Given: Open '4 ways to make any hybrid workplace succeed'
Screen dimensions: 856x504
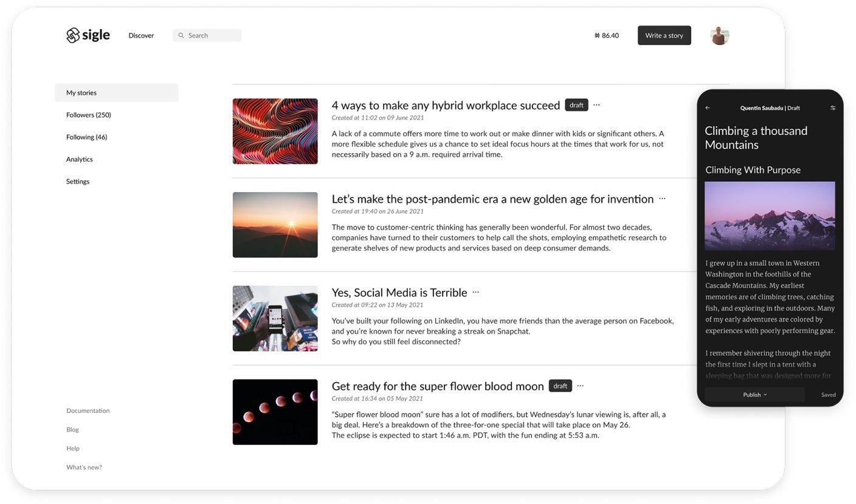Looking at the screenshot, I should pyautogui.click(x=446, y=105).
